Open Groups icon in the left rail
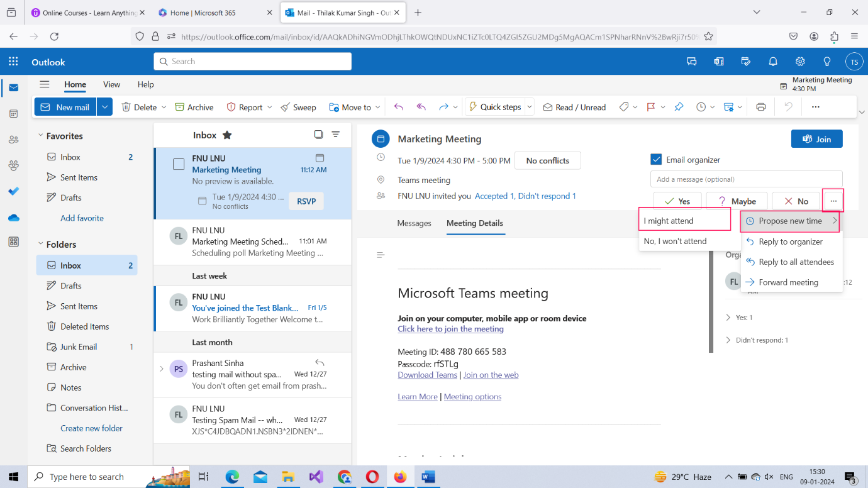 tap(13, 165)
